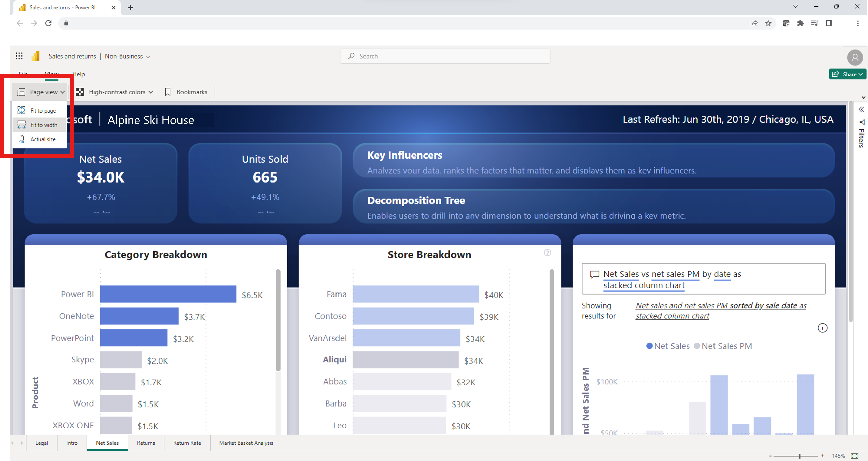Click the Page view dropdown button
The height and width of the screenshot is (461, 868).
(x=43, y=91)
